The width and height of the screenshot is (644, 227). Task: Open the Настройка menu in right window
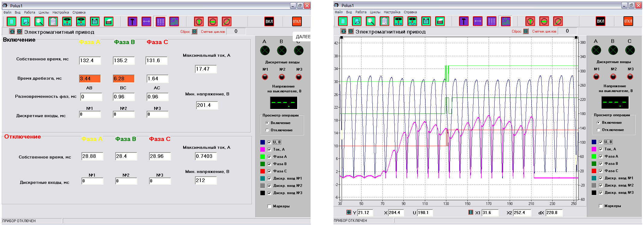pos(392,12)
